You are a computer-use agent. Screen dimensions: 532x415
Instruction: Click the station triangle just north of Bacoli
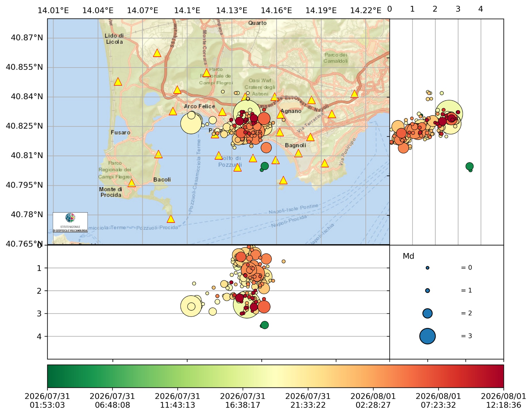tap(158, 155)
